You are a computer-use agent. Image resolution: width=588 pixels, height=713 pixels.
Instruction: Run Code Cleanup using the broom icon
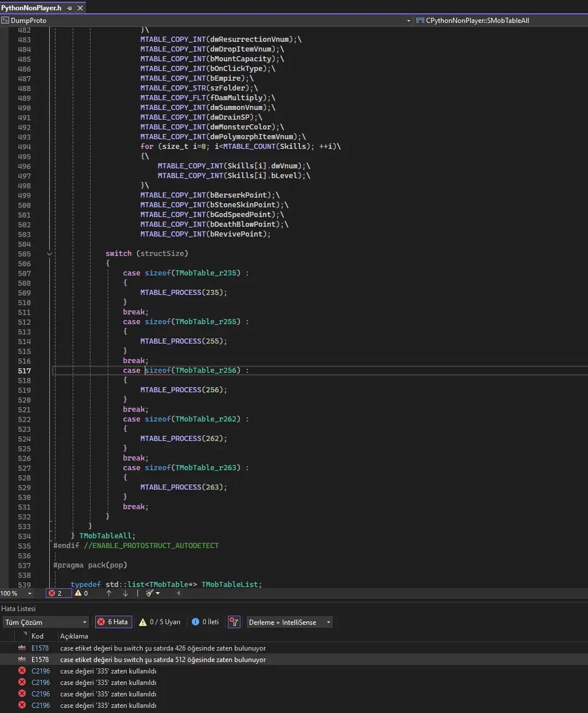click(151, 593)
